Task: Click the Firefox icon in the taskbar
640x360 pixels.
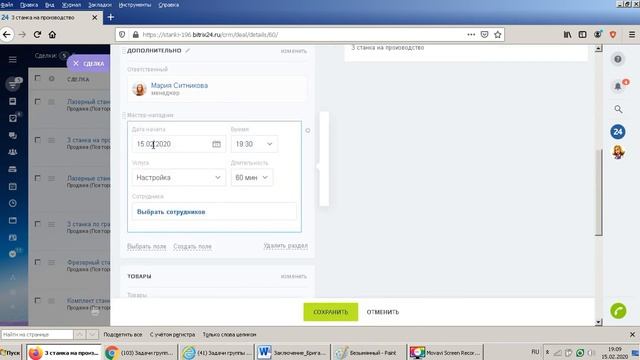Action: tap(36, 353)
